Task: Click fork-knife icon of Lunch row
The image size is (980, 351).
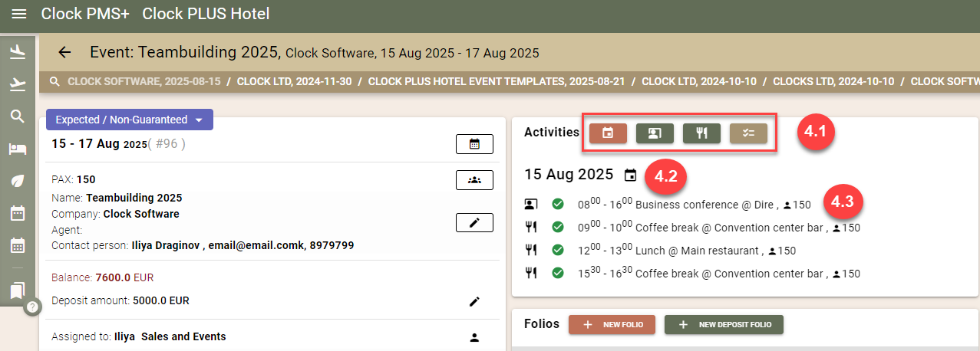Action: (x=531, y=251)
